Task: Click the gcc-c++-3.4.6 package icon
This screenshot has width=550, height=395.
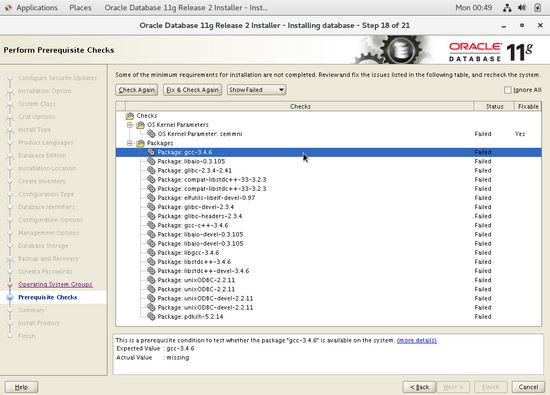Action: click(151, 225)
